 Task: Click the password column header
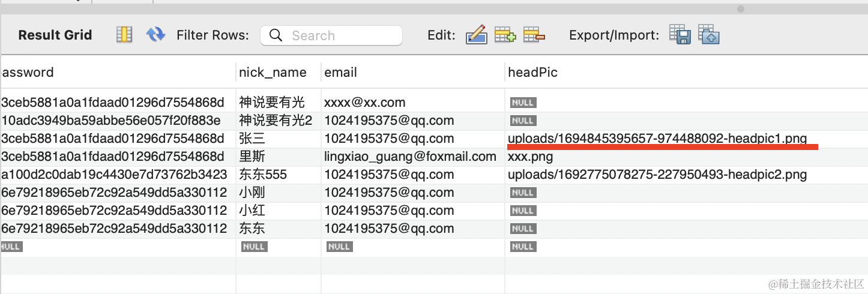pyautogui.click(x=28, y=73)
